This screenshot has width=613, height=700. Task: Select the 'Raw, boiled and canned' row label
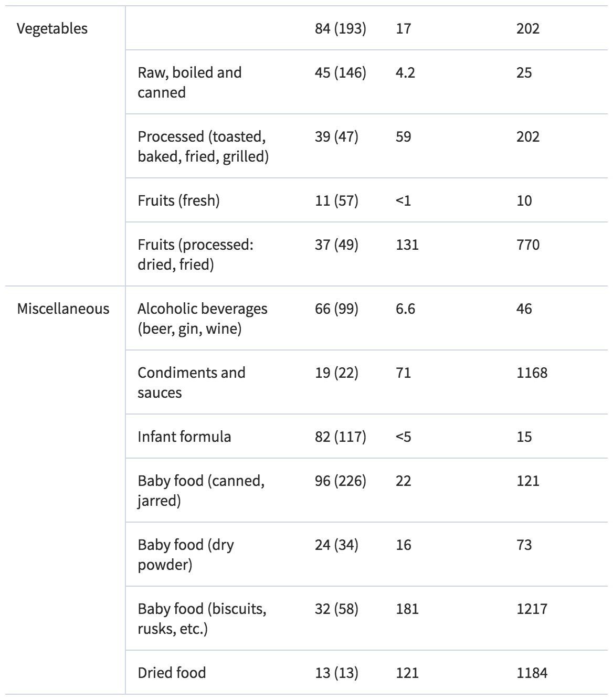point(189,82)
